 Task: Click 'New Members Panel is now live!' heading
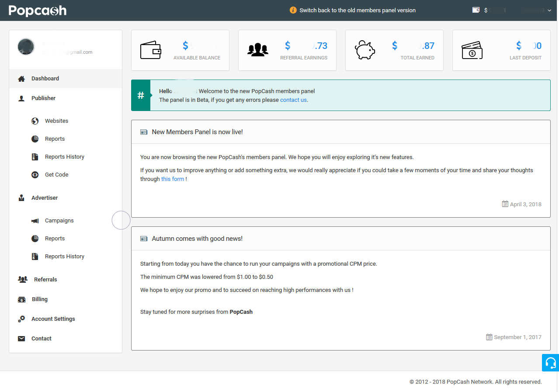coord(197,132)
